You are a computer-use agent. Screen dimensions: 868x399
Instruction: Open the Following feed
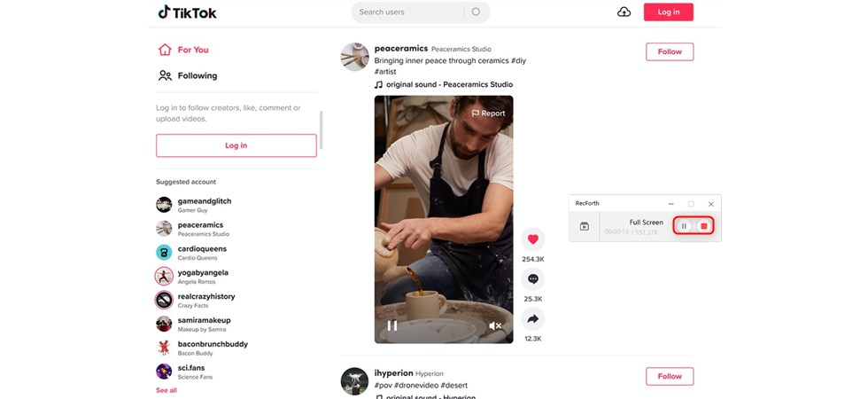[188, 75]
